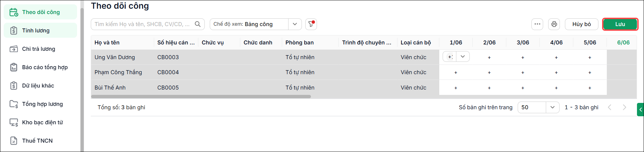The image size is (644, 152).
Task: Expand attendance cell dropdown for 1/06
Action: pyautogui.click(x=463, y=57)
